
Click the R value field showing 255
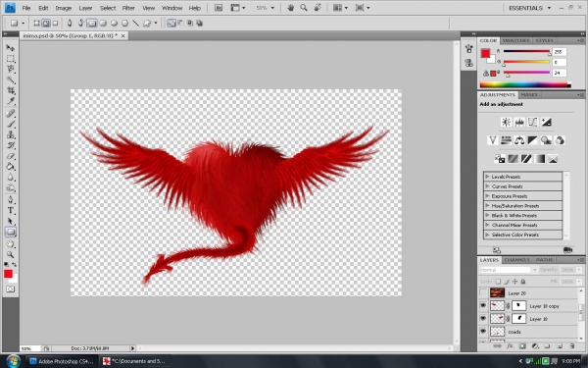coord(560,52)
